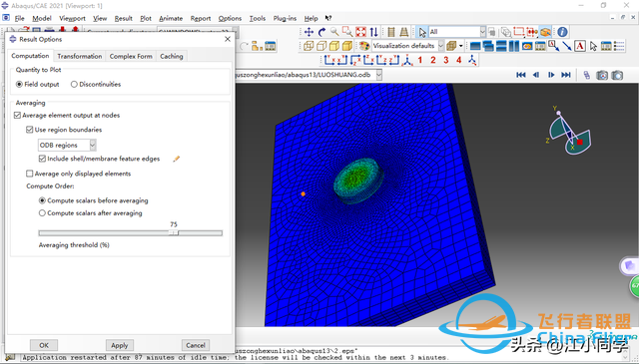Image resolution: width=639 pixels, height=364 pixels.
Task: Uncheck Average element output at nodes
Action: (17, 116)
